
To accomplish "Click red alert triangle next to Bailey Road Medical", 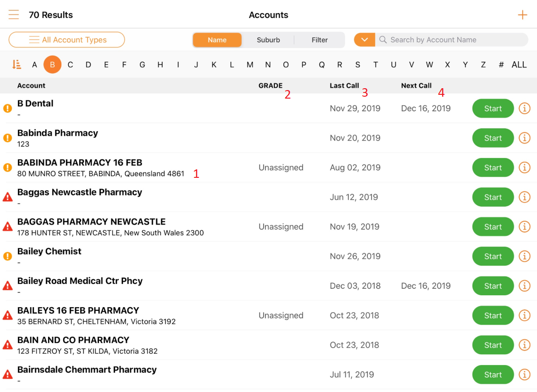I will pos(8,286).
